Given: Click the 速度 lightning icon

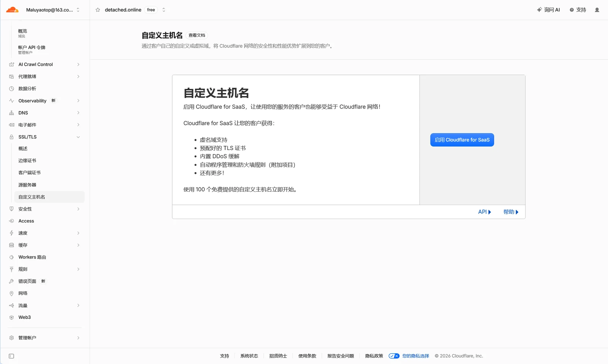Looking at the screenshot, I should pyautogui.click(x=11, y=233).
